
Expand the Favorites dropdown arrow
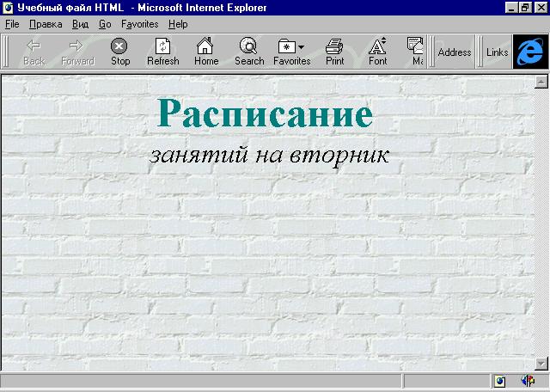point(302,46)
